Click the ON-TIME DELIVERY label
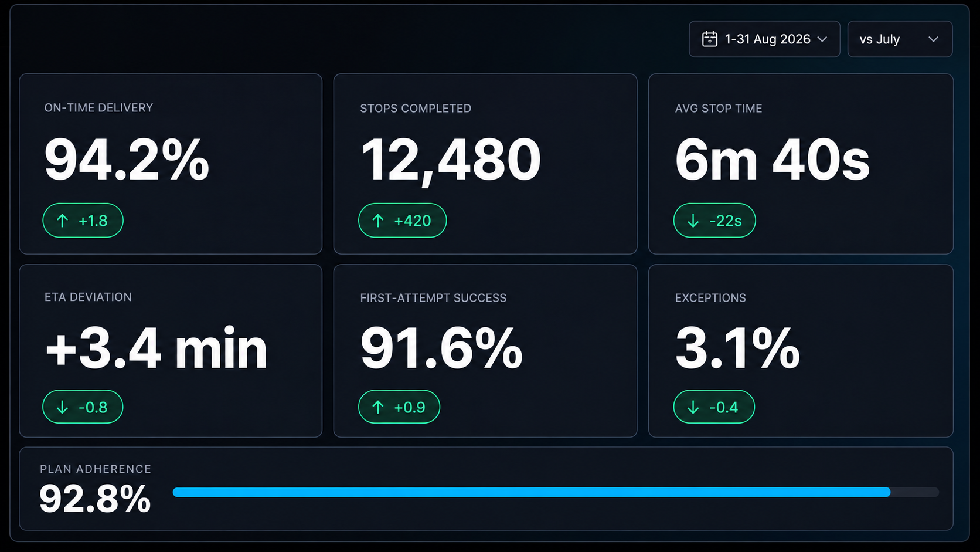 click(98, 108)
